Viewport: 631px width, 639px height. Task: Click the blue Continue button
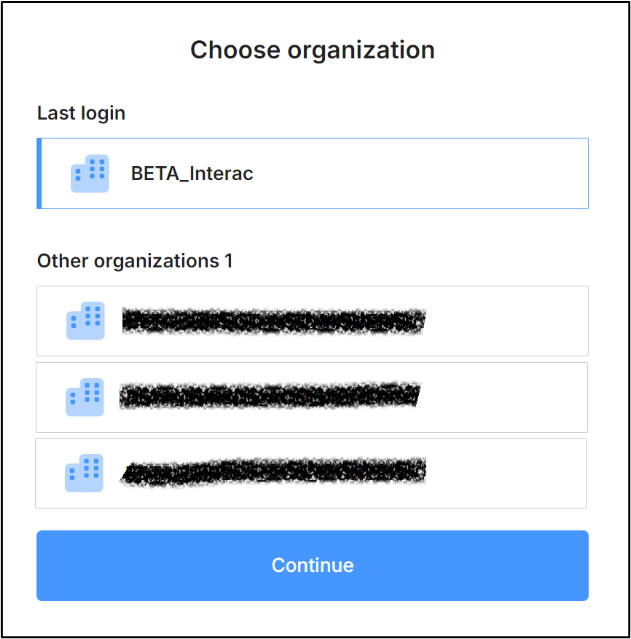tap(313, 565)
